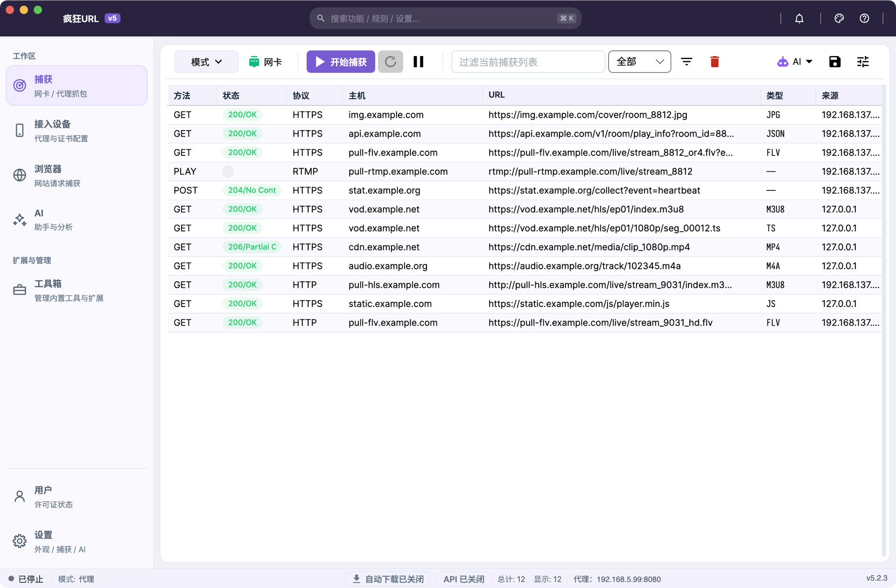896x588 pixels.
Task: Open 用户 许可证状态 section
Action: [77, 497]
